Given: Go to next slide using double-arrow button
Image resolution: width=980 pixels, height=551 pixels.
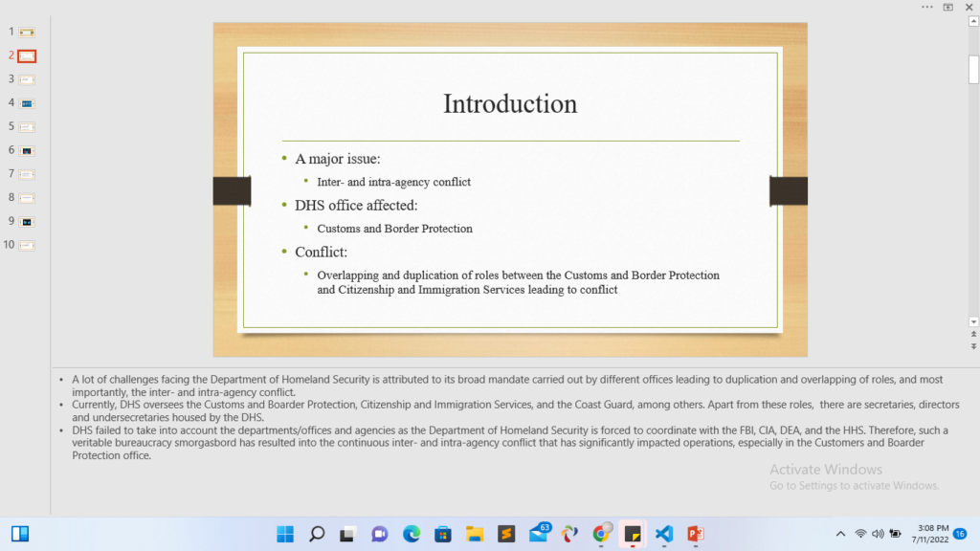Looking at the screenshot, I should [x=973, y=347].
